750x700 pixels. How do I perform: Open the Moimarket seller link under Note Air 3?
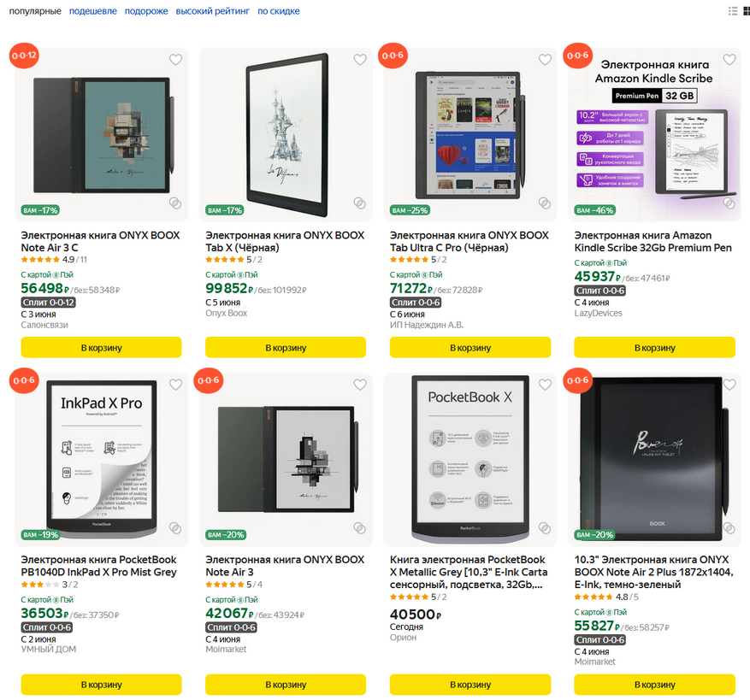click(226, 650)
